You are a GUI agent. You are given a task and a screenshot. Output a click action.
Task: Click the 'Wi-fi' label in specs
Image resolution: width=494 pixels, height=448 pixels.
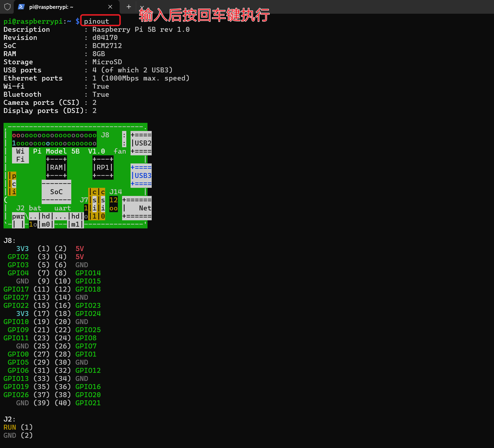point(14,86)
